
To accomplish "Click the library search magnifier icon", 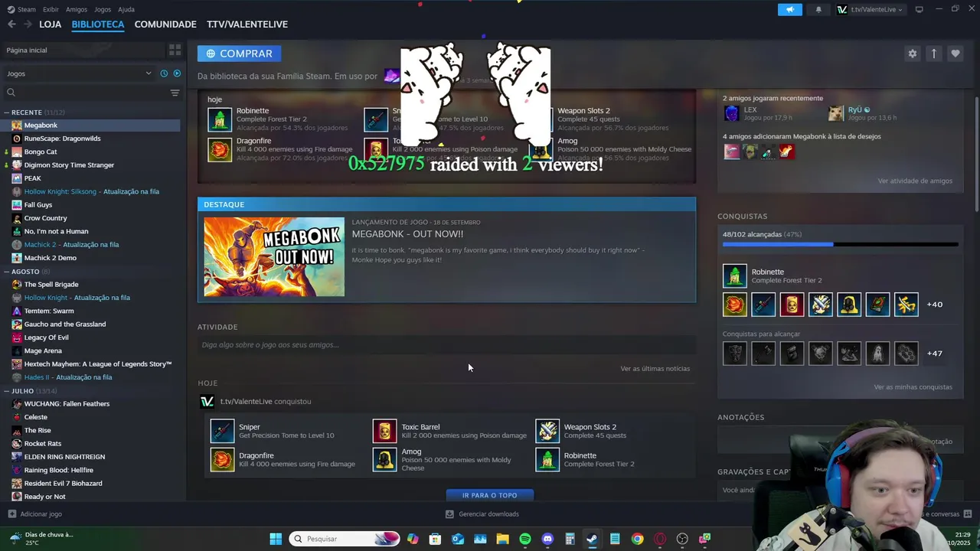I will (x=11, y=93).
